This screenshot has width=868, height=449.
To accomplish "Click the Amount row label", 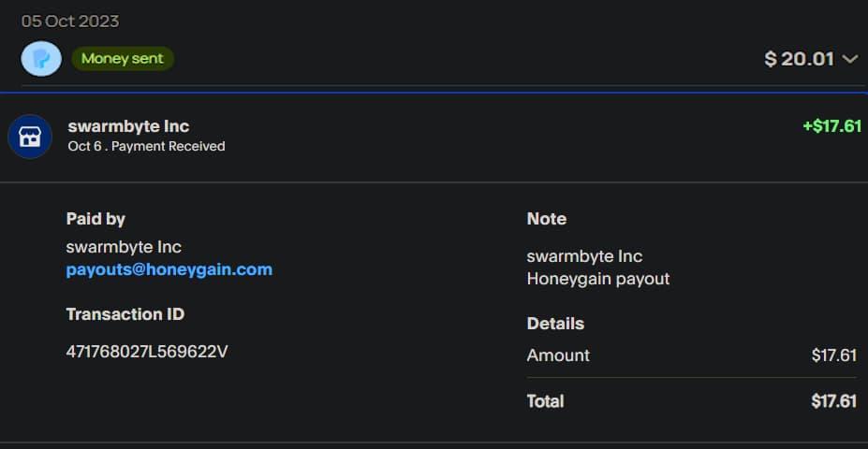I will 558,355.
